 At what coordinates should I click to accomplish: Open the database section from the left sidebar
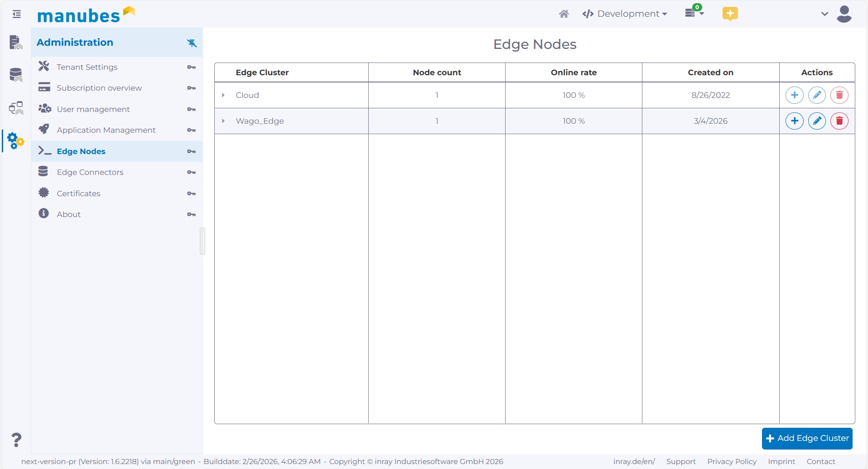pos(15,75)
